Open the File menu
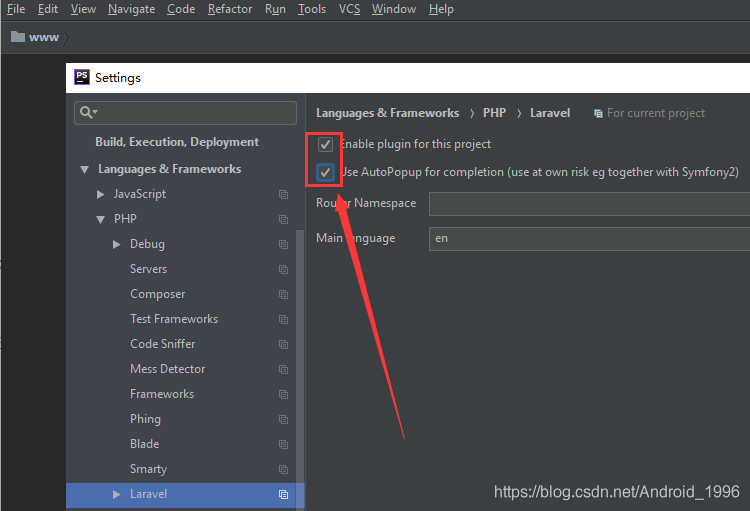 [x=16, y=9]
